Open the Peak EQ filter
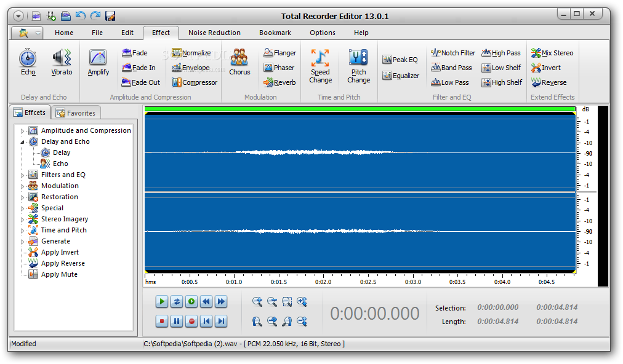 400,60
